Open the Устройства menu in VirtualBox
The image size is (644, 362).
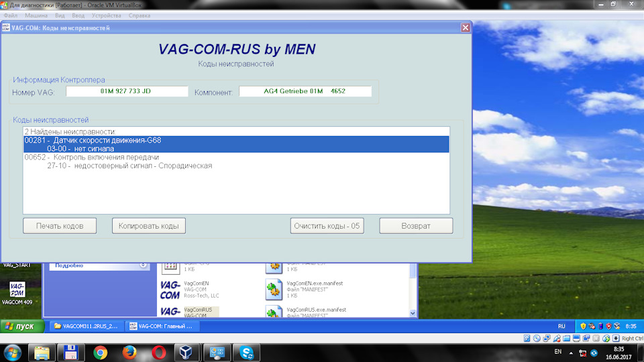pos(107,15)
